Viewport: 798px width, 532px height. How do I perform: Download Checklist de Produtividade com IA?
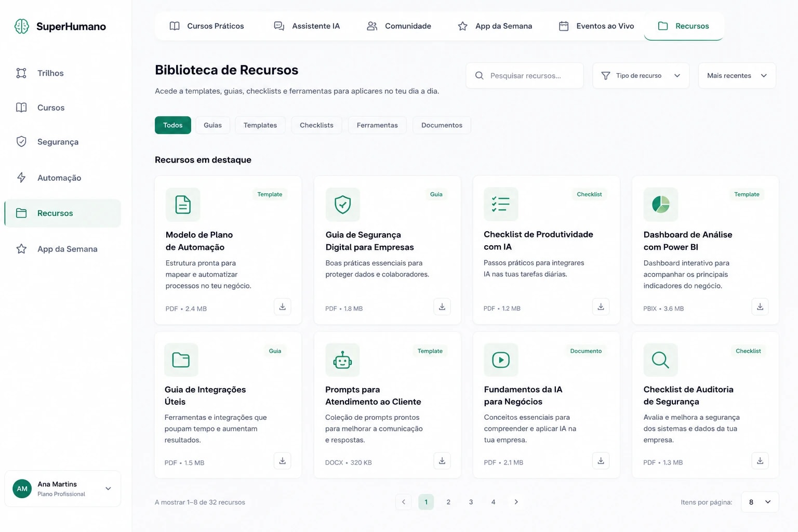click(x=601, y=307)
